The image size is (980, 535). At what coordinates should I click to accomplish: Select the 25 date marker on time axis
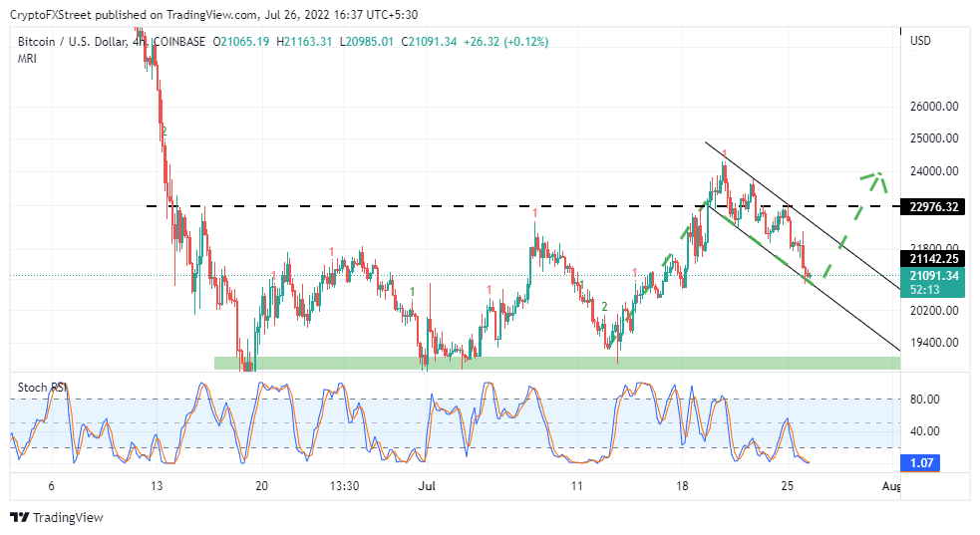[x=788, y=485]
